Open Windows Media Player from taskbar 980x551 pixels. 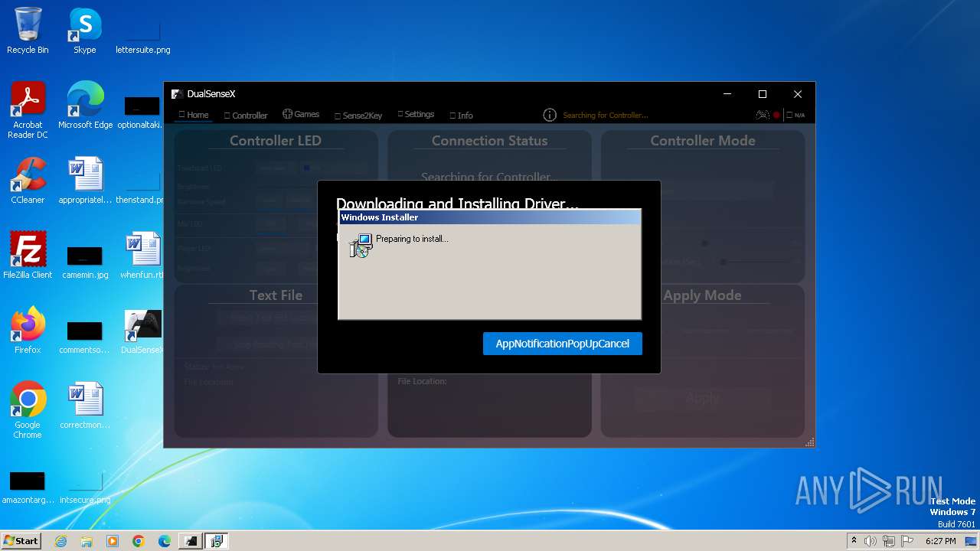(x=113, y=541)
